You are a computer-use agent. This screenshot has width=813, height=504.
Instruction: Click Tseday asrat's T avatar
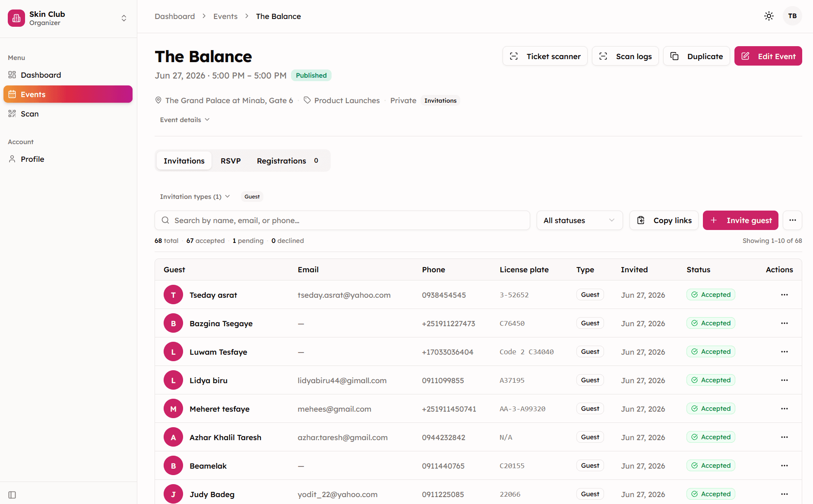(173, 295)
